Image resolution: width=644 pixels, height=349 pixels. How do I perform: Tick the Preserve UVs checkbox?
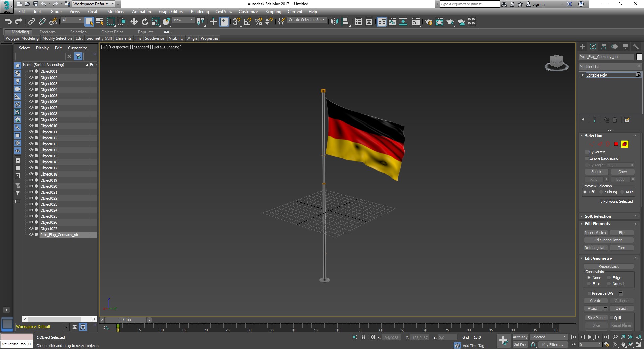(x=589, y=293)
